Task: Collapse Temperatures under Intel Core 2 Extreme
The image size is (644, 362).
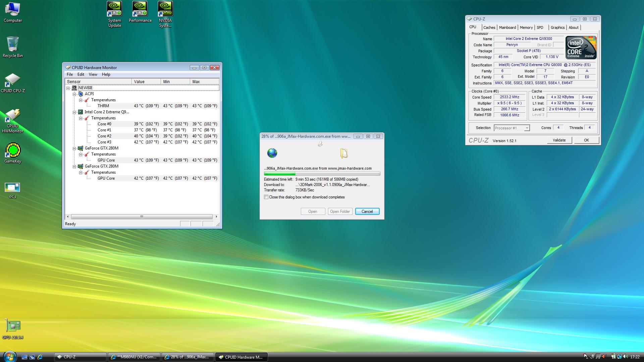Action: pyautogui.click(x=80, y=118)
